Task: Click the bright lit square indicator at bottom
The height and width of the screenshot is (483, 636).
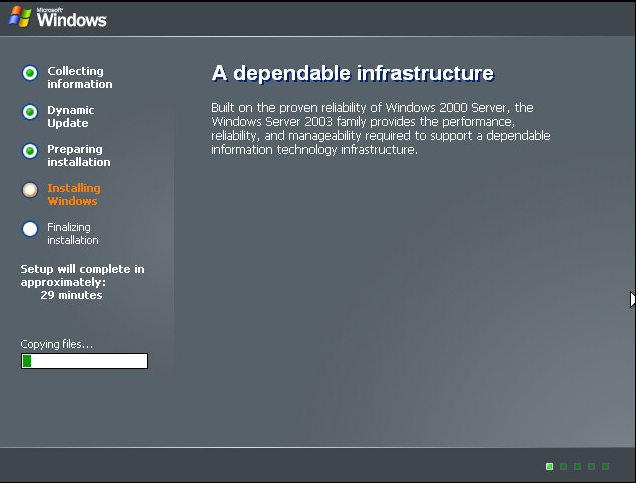Action: [x=550, y=466]
